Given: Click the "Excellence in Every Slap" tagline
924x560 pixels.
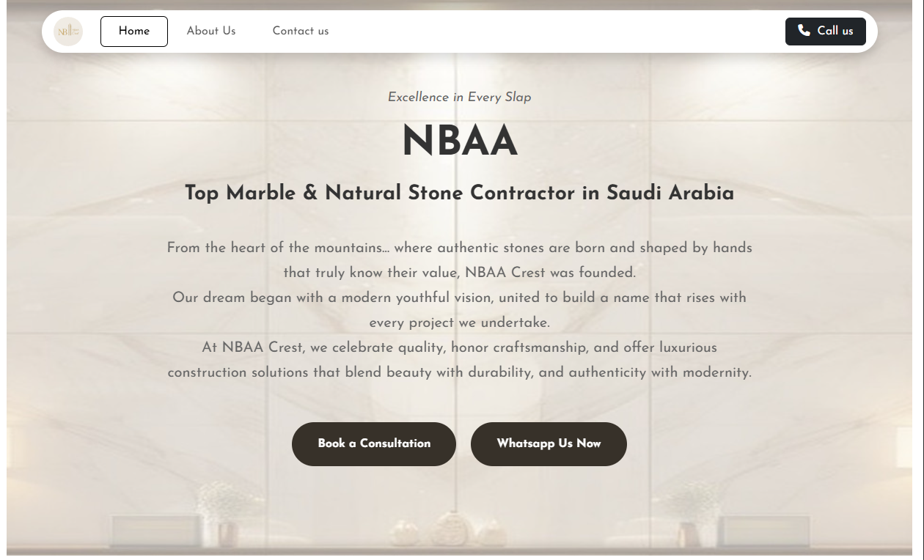Looking at the screenshot, I should click(460, 97).
